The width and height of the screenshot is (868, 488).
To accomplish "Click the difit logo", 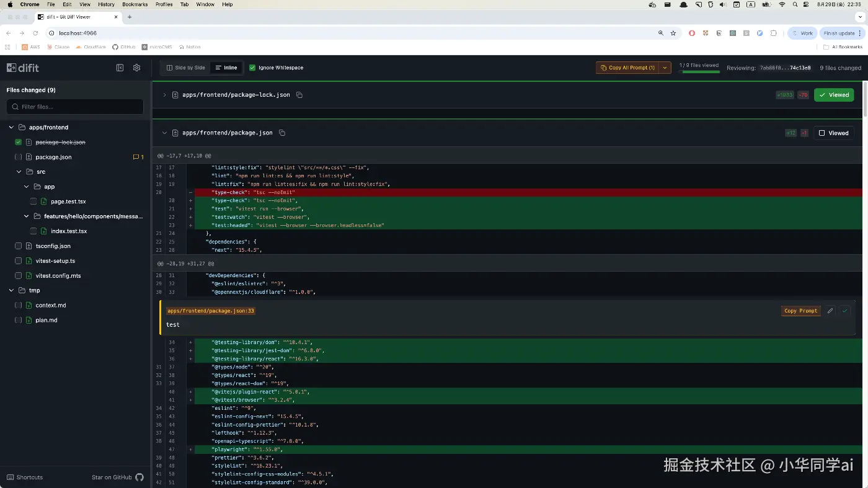I will click(22, 68).
